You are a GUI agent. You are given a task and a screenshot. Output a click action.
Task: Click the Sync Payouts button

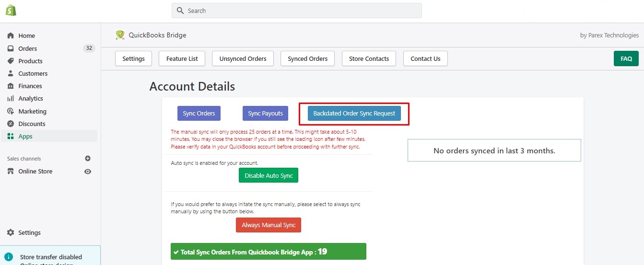point(266,114)
